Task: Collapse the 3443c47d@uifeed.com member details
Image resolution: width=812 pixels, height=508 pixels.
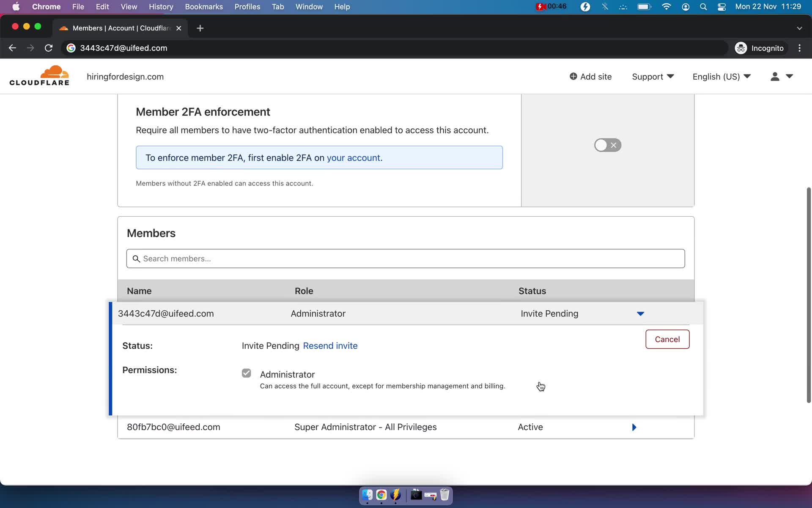Action: [x=640, y=313]
